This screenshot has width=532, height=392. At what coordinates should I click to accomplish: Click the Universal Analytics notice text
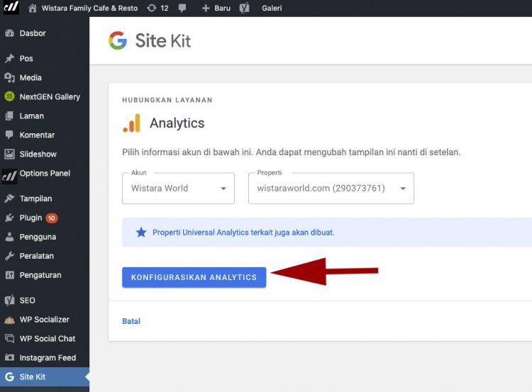(x=243, y=233)
